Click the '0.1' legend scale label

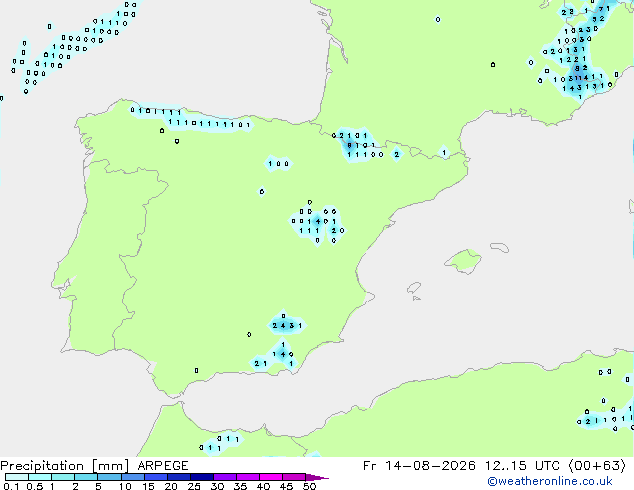point(11,486)
